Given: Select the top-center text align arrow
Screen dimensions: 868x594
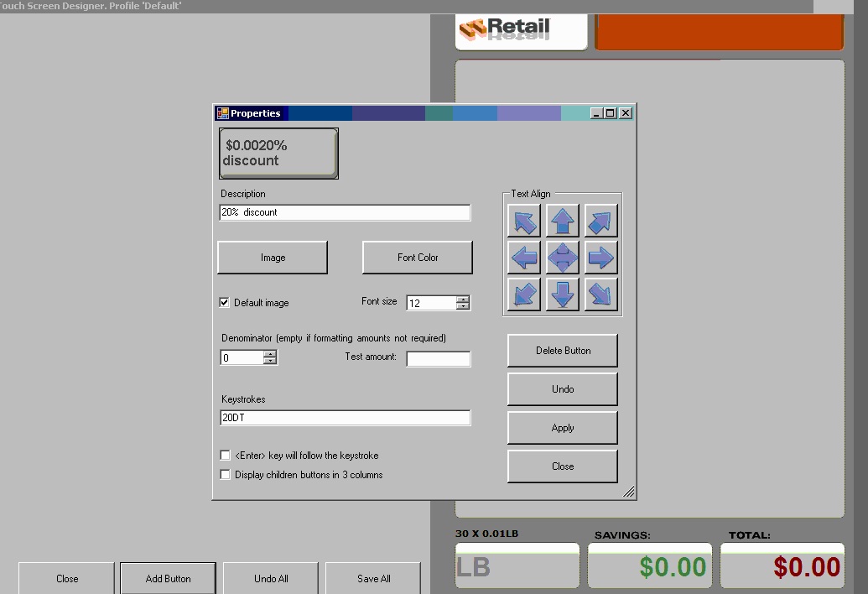Looking at the screenshot, I should click(563, 221).
